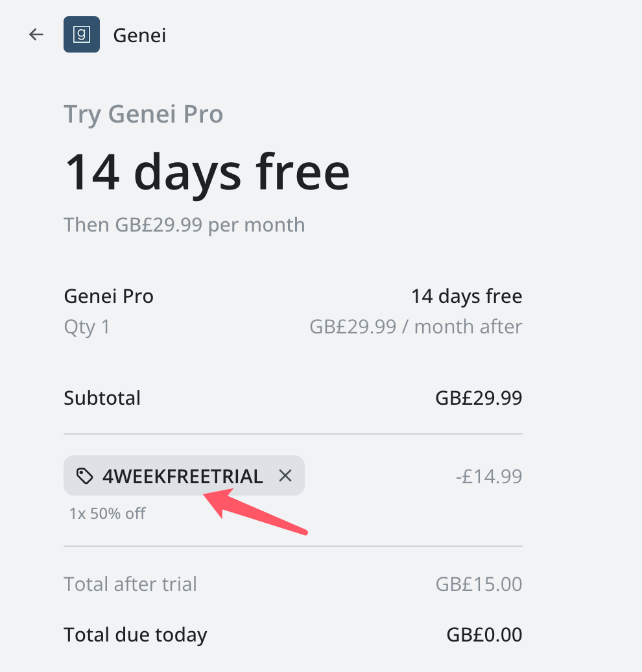
Task: Select the 4WEEKFREETRIAL coupon chip
Action: pos(184,475)
